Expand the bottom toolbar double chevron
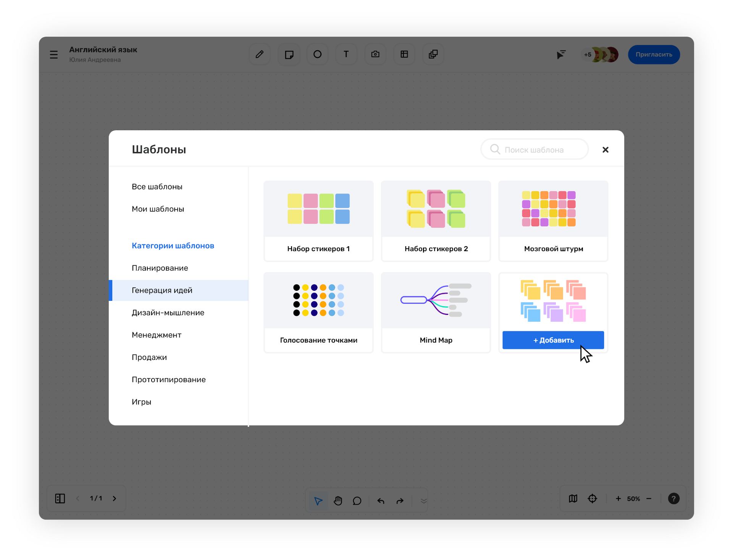733x560 pixels. click(423, 501)
